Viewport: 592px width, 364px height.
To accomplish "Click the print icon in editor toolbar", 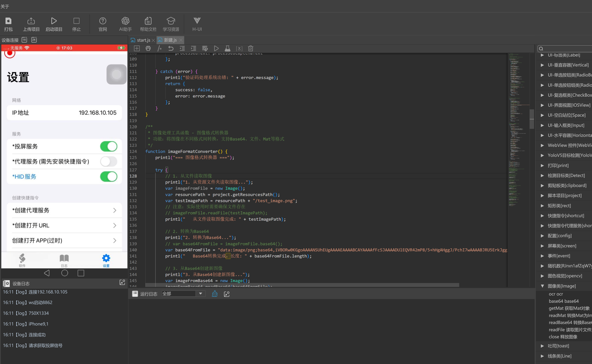I will (148, 48).
